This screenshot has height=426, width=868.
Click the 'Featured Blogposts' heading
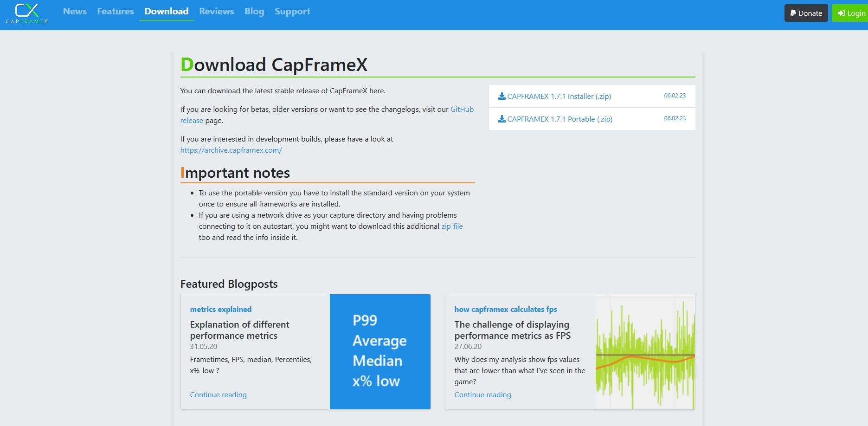coord(229,284)
